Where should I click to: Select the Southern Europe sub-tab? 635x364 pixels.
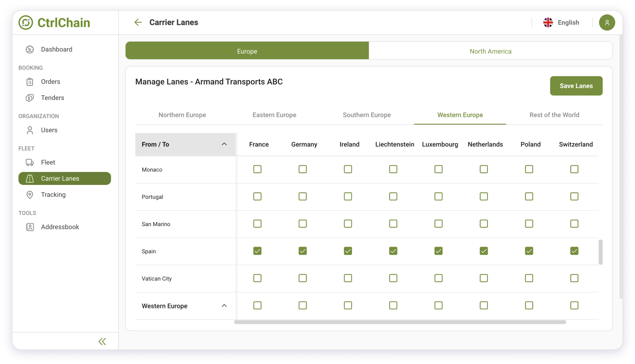coord(366,115)
